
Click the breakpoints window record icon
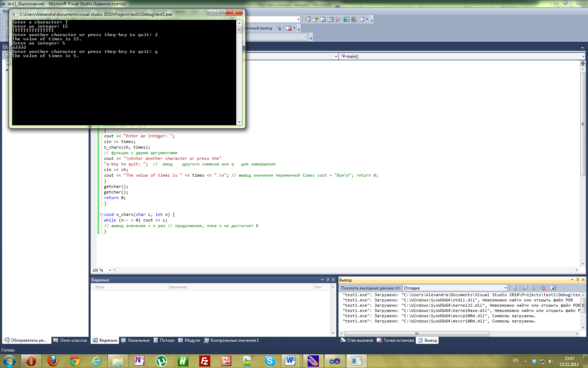pyautogui.click(x=289, y=28)
